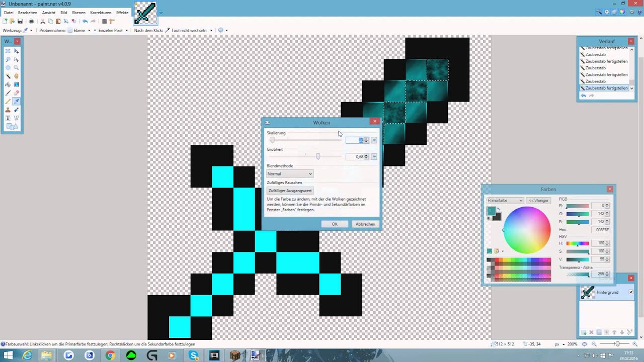Image resolution: width=644 pixels, height=362 pixels.
Task: Click the Save disk icon in toolbar
Action: coord(20,21)
